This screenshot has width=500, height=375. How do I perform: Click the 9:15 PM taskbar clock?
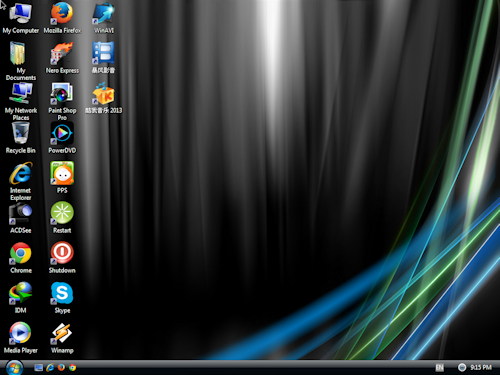pyautogui.click(x=481, y=367)
